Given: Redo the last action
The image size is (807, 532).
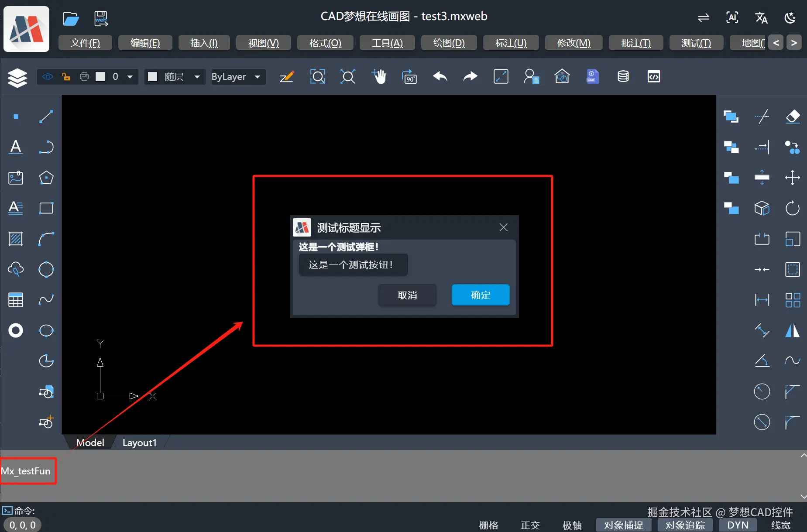Looking at the screenshot, I should [470, 77].
